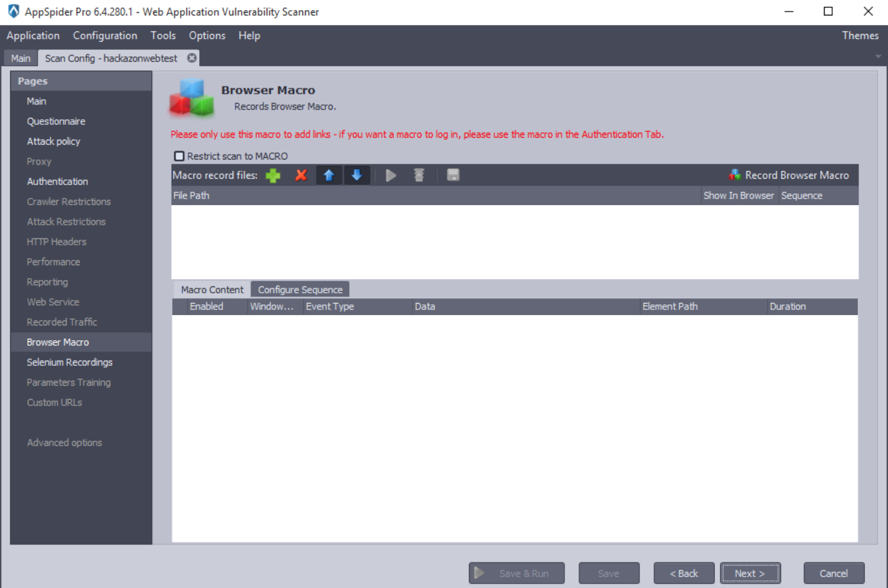Viewport: 888px width, 588px height.
Task: Move macro file down with blue arrow
Action: pos(357,175)
